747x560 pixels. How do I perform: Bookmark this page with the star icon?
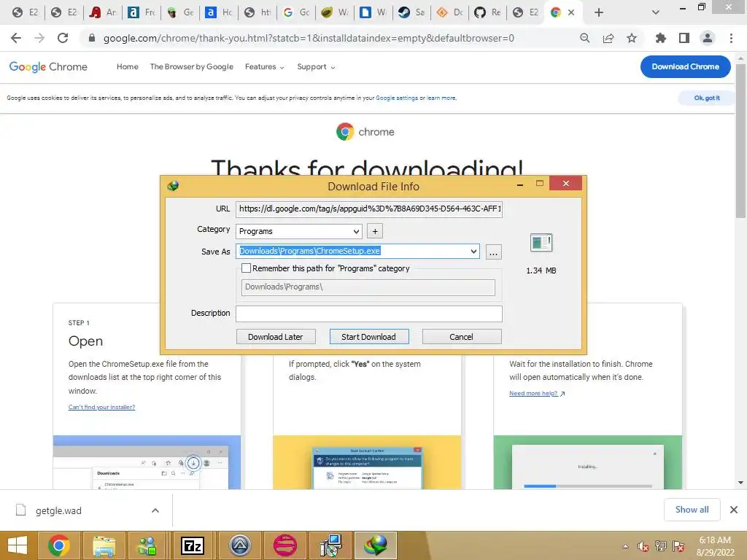632,38
